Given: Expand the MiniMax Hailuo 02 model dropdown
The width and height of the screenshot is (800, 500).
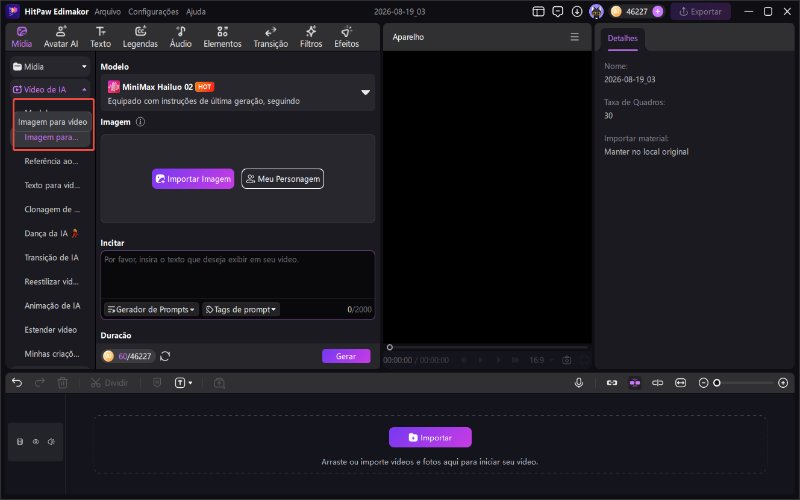Looking at the screenshot, I should pos(238,93).
